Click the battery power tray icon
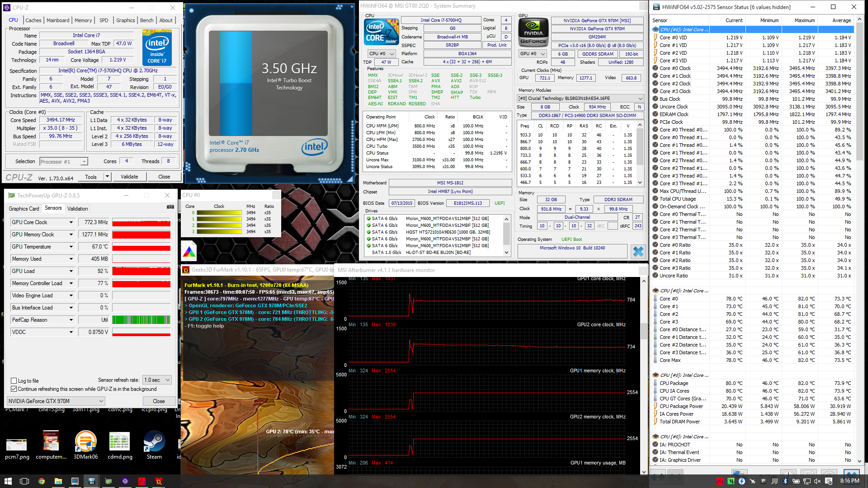868x488 pixels. pos(796,481)
